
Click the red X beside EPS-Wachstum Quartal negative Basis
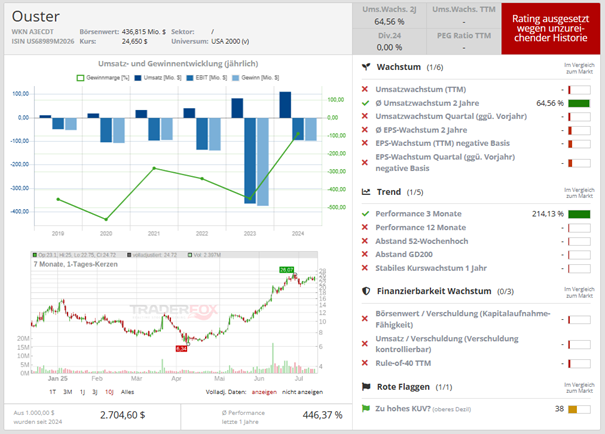[365, 162]
